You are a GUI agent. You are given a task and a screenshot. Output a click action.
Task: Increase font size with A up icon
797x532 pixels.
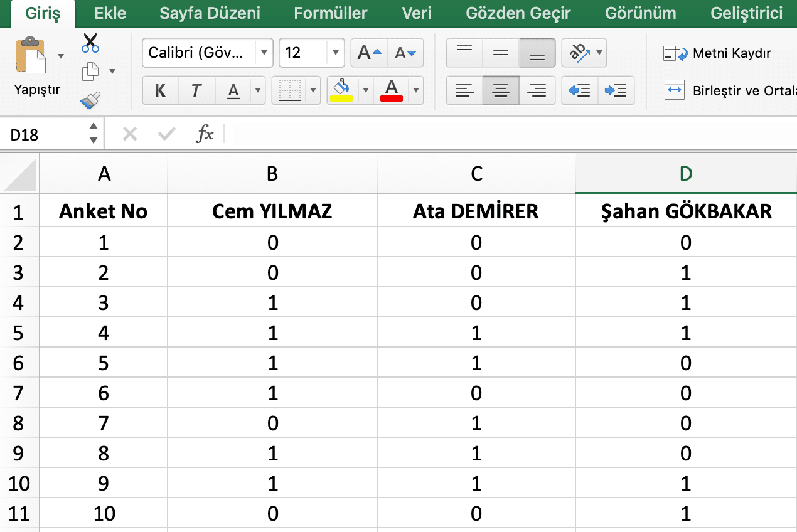point(369,53)
